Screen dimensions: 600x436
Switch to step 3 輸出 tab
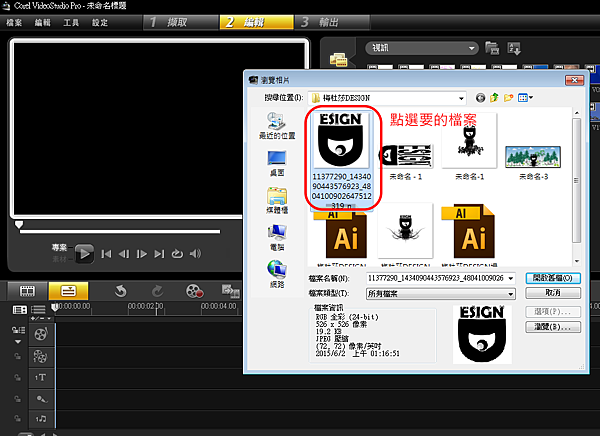pyautogui.click(x=331, y=22)
